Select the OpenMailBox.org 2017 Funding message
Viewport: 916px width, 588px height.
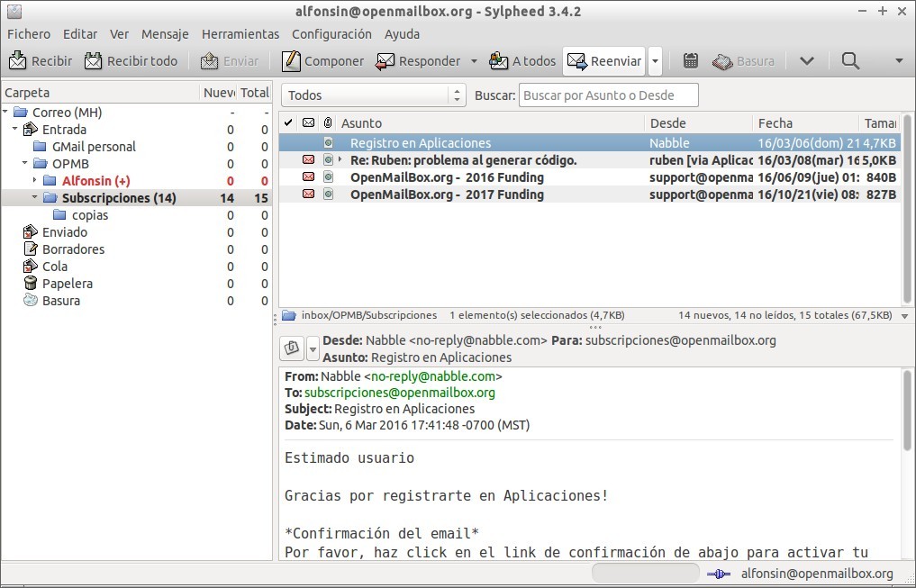[589, 194]
